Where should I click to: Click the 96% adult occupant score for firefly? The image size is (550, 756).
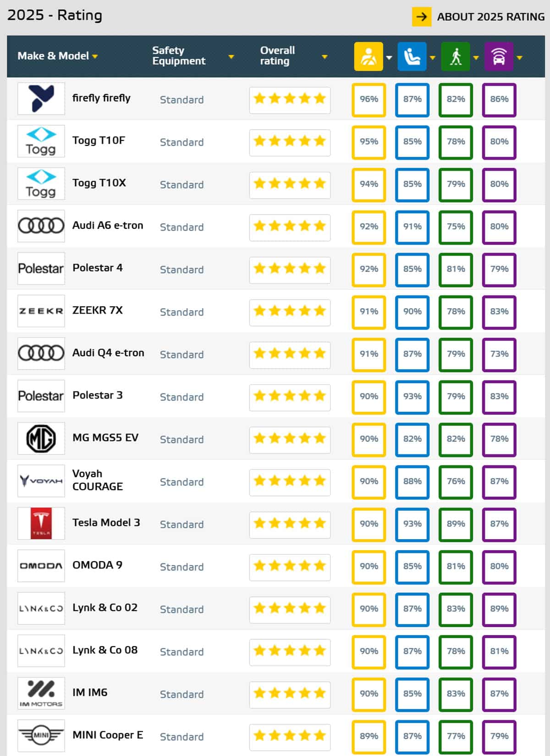[368, 99]
